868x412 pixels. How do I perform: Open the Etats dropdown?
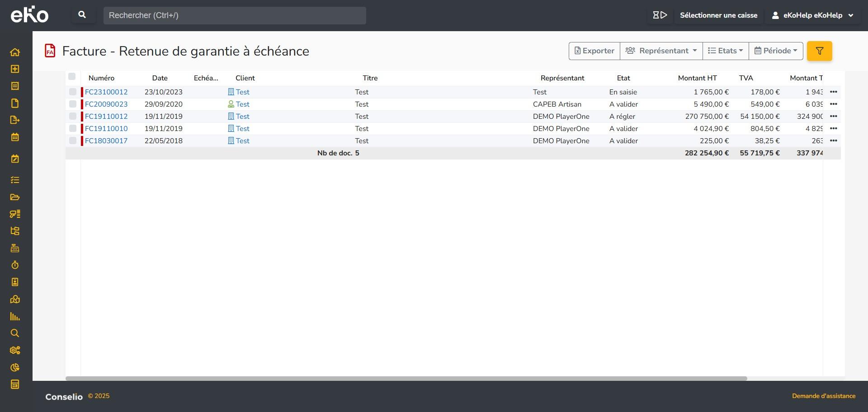(725, 51)
